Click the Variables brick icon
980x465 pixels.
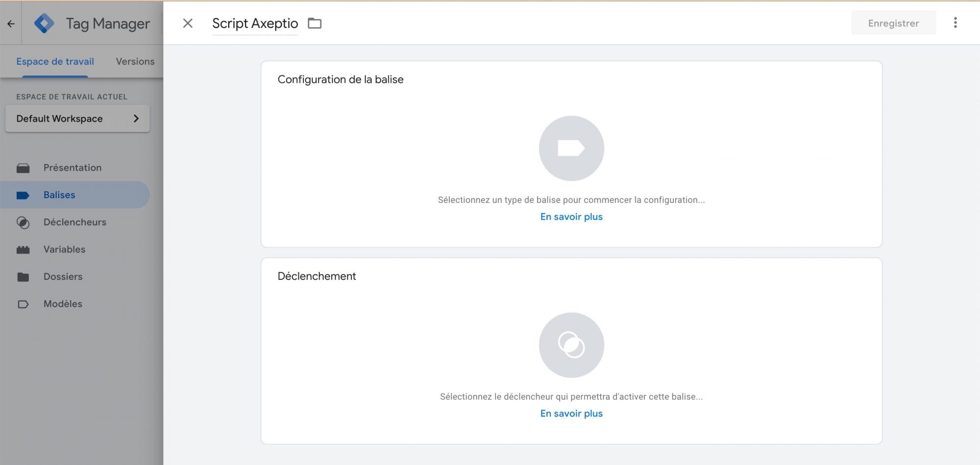23,250
